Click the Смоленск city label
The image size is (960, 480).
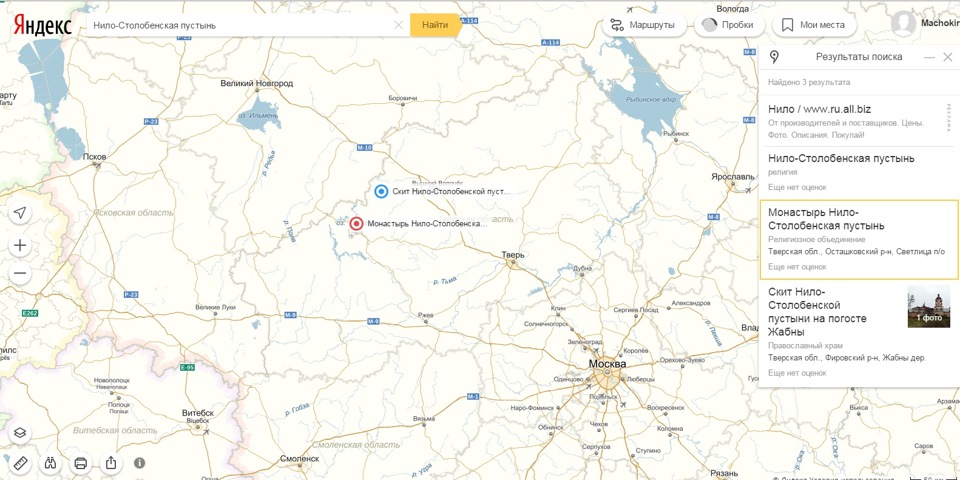[299, 458]
